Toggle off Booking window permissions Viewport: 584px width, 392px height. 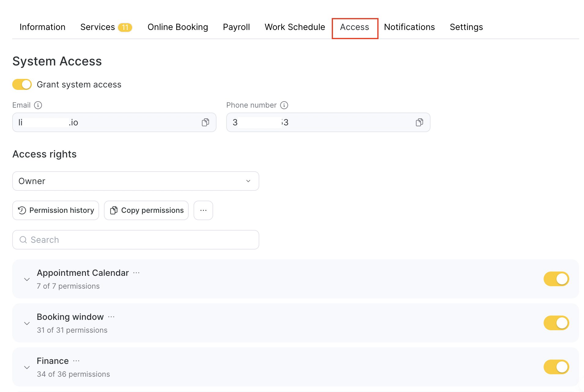(556, 323)
